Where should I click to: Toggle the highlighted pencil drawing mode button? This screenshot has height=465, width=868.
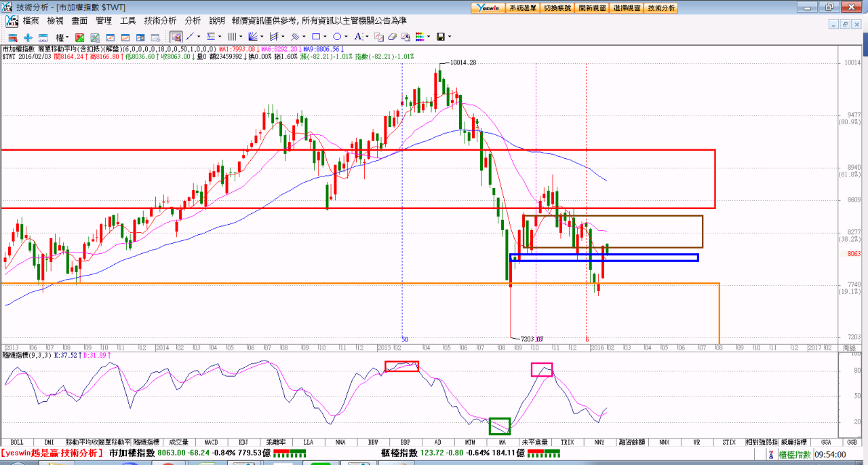176,37
